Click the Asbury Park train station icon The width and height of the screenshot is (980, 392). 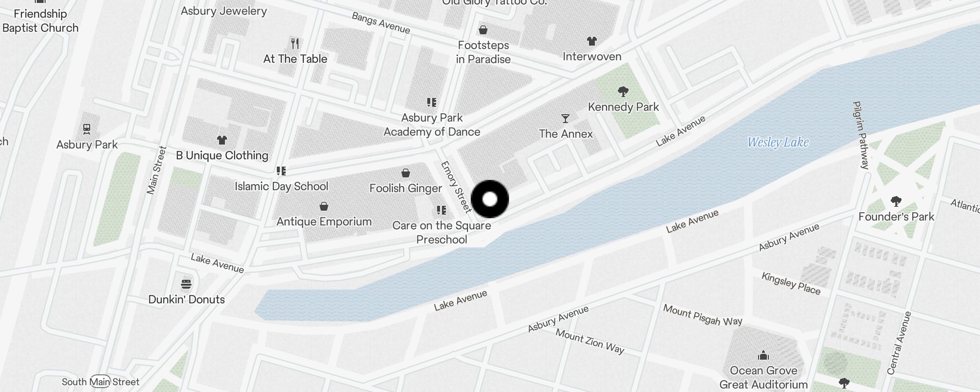coord(87,129)
